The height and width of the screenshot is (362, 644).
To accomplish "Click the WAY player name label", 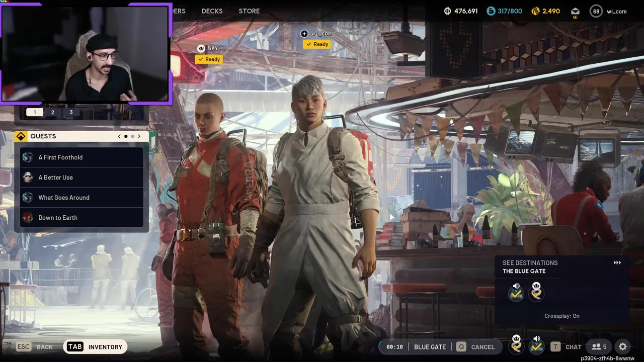I will (x=213, y=48).
